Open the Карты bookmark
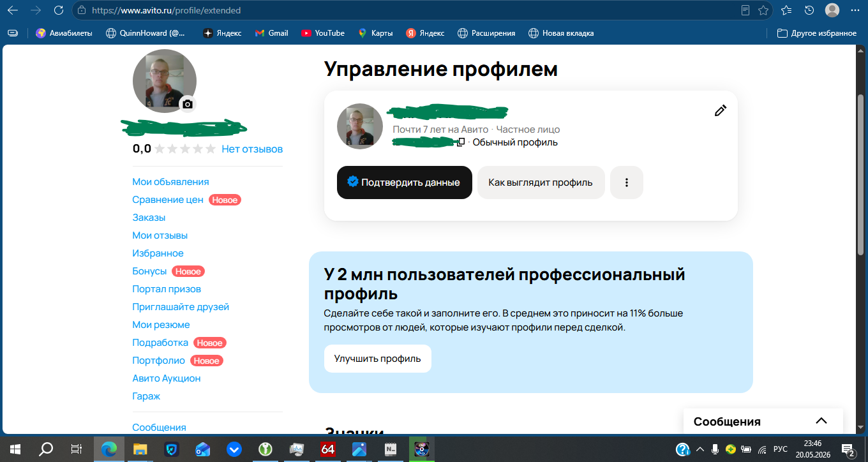 (375, 33)
